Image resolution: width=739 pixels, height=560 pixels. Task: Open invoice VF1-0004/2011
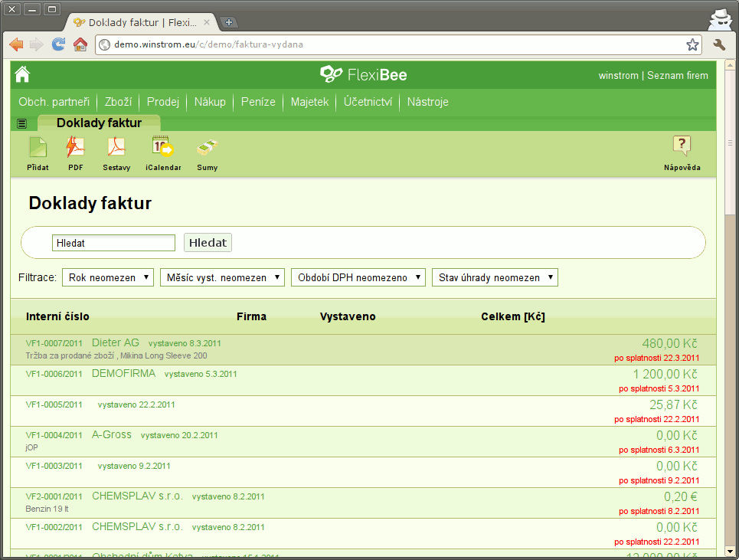coord(54,436)
